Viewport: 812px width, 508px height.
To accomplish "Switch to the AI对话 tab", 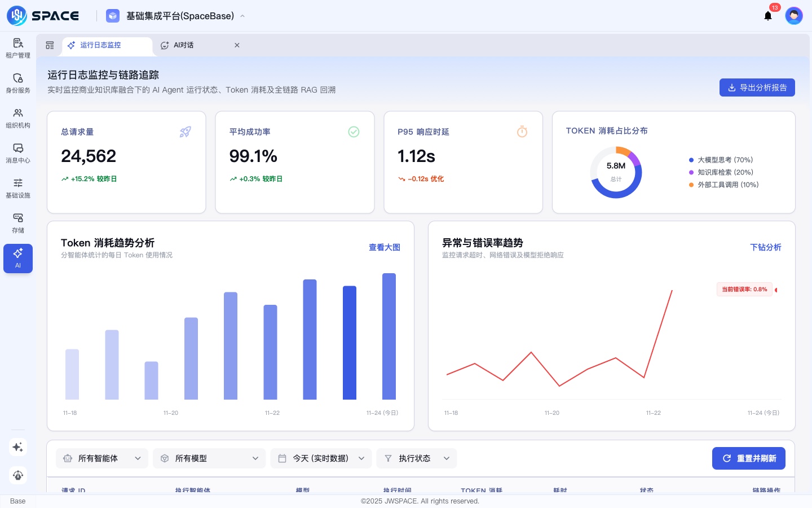I will click(x=183, y=45).
